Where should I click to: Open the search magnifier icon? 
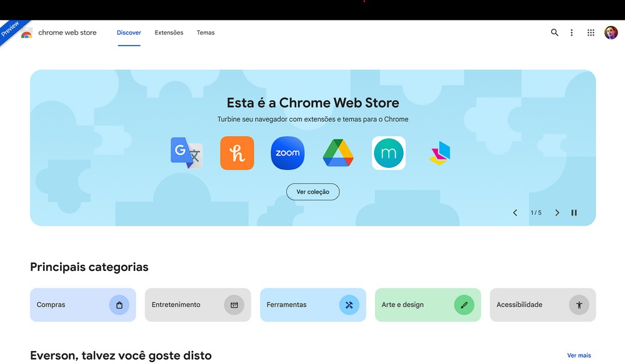(554, 32)
